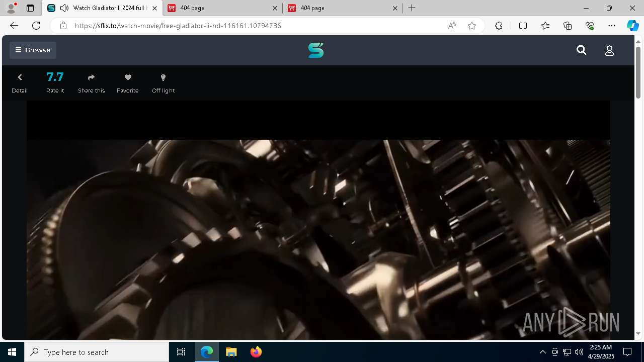
Task: Mute tab via speaker icon
Action: tap(64, 8)
